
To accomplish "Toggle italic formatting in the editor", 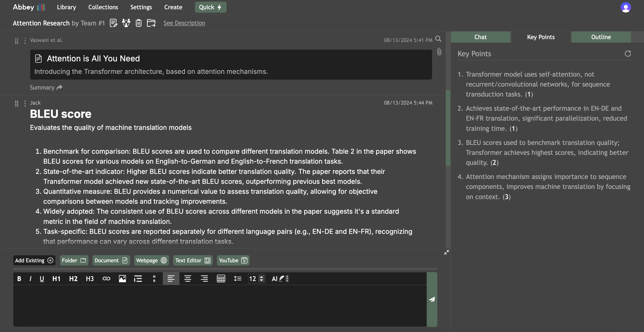I will point(30,279).
